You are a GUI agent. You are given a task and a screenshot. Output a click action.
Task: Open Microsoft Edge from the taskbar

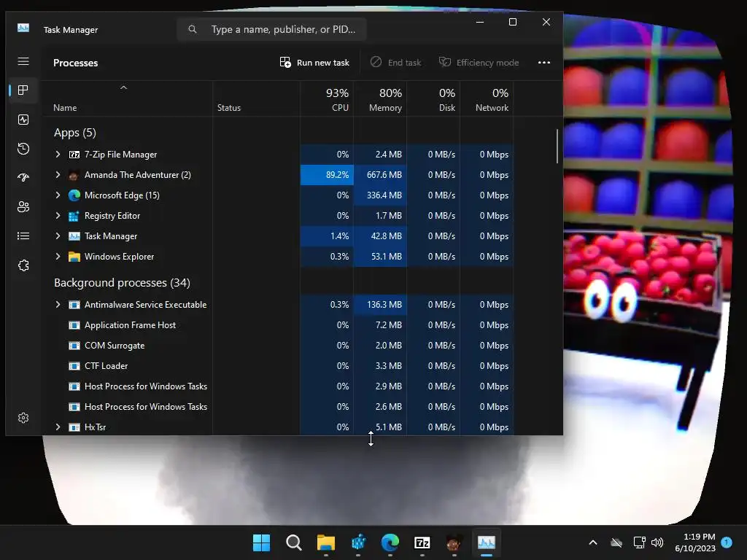click(x=390, y=542)
